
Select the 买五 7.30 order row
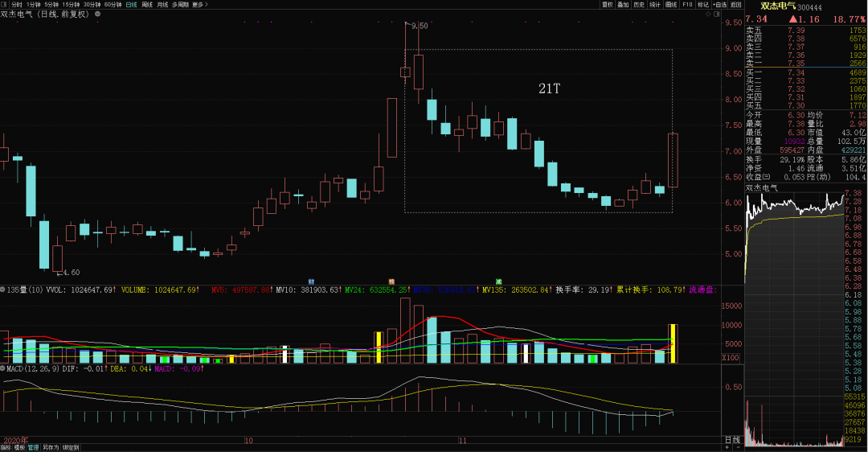pyautogui.click(x=805, y=105)
